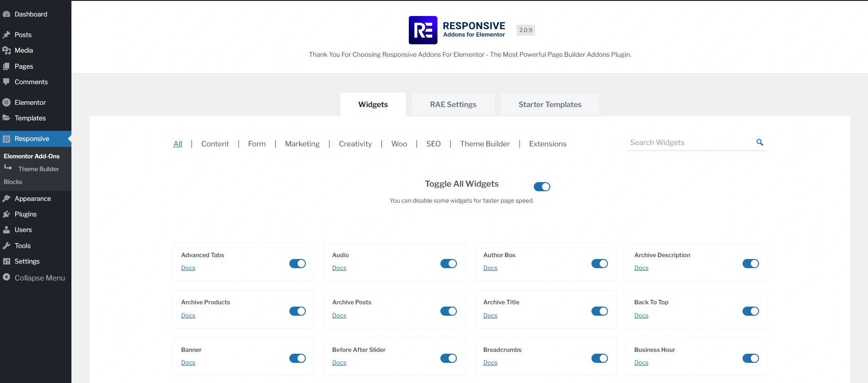Viewport: 868px width, 383px height.
Task: Click the Comments bubble icon
Action: point(6,82)
